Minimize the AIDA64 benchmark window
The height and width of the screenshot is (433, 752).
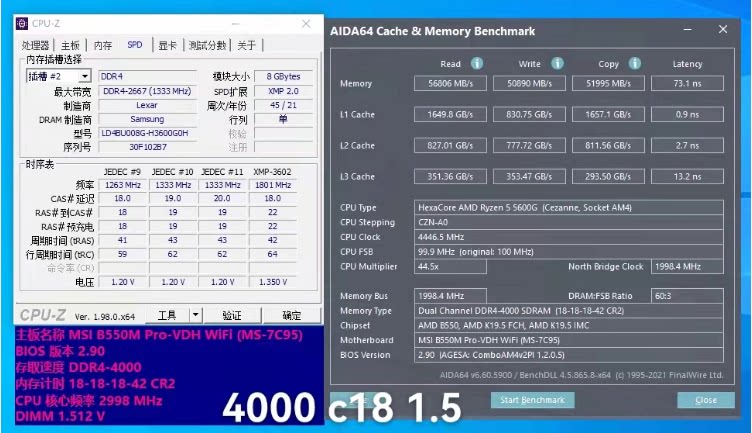pyautogui.click(x=687, y=30)
